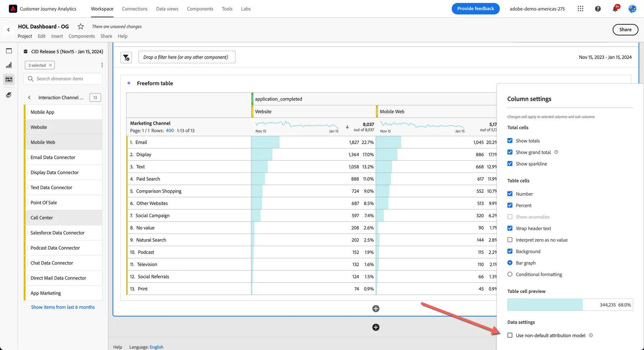The image size is (644, 350).
Task: Open the help question mark icon
Action: click(598, 9)
